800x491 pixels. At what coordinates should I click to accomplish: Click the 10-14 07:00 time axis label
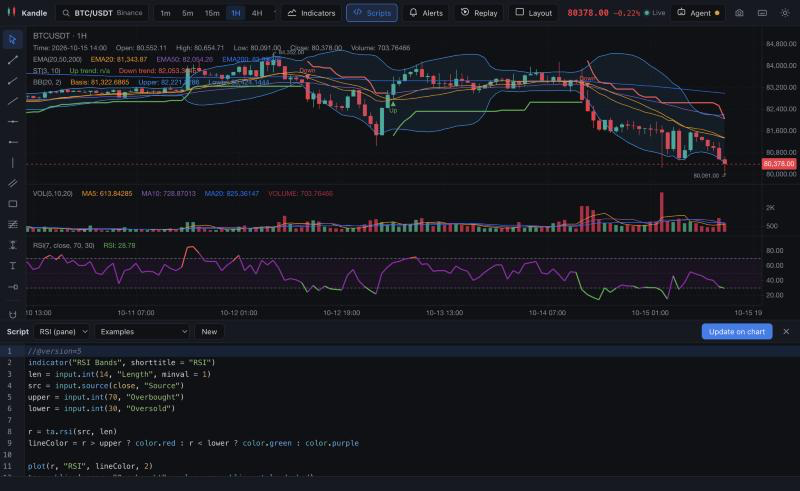click(x=547, y=313)
